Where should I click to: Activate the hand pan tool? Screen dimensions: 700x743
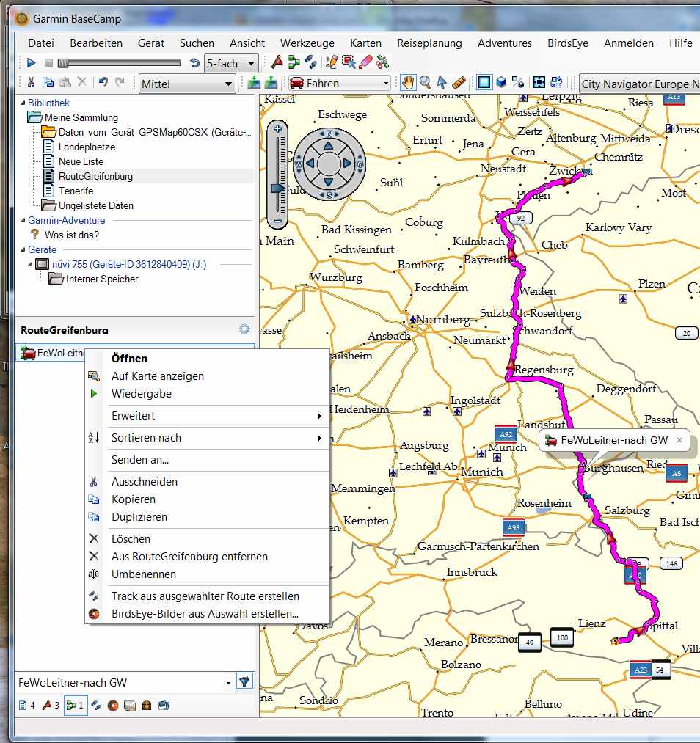pyautogui.click(x=407, y=82)
